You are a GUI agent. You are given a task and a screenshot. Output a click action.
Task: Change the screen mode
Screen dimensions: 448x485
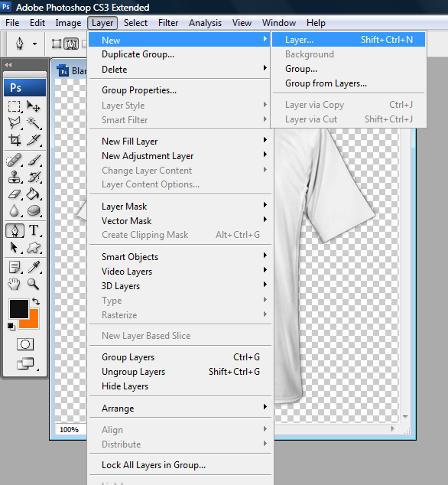(25, 364)
